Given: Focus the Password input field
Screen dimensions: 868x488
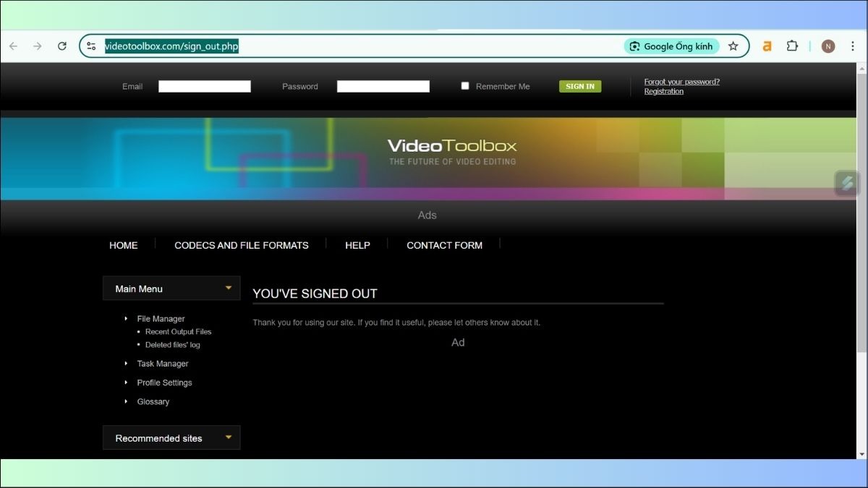Looking at the screenshot, I should (x=383, y=87).
